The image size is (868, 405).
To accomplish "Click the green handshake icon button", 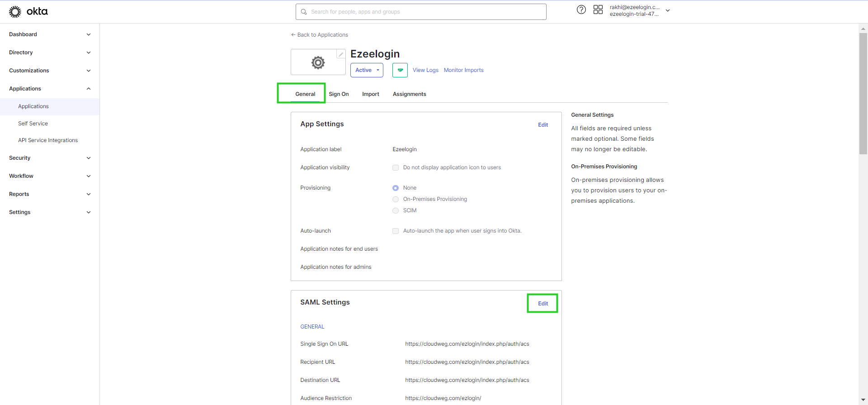I will coord(400,70).
